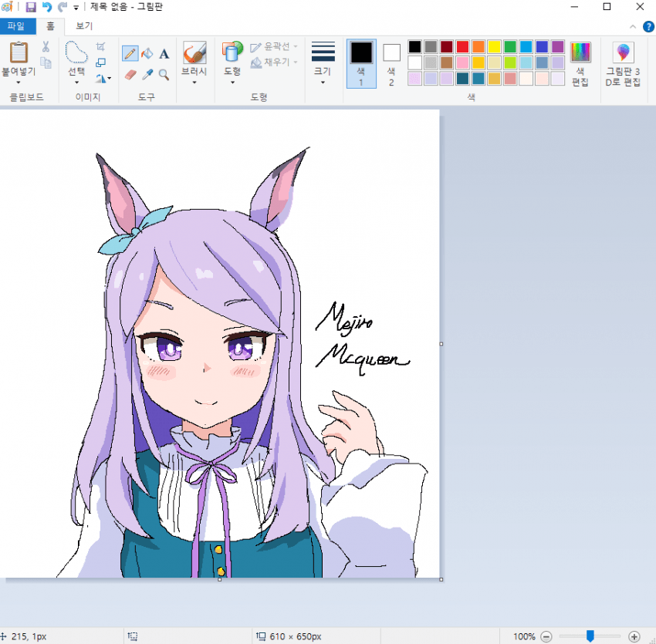Viewport: 656px width, 644px height.
Task: Select Color 1 foreground slot
Action: (361, 63)
